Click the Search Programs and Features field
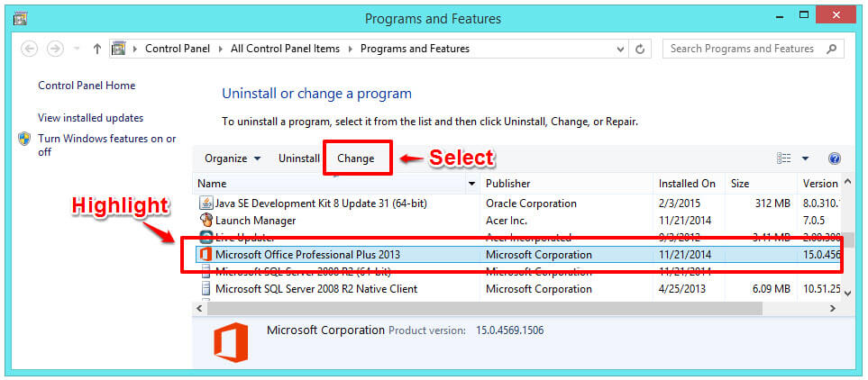Screen dimensions: 868x380 click(x=743, y=49)
